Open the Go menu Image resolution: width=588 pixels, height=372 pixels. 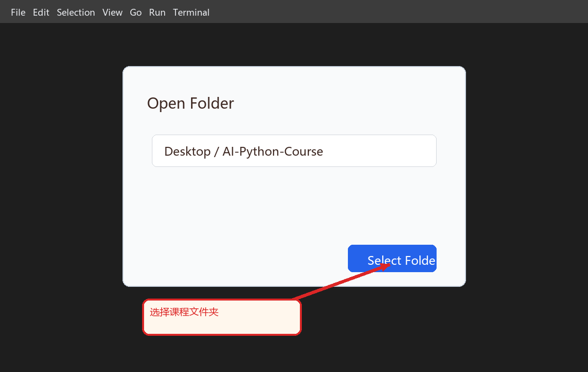point(136,12)
